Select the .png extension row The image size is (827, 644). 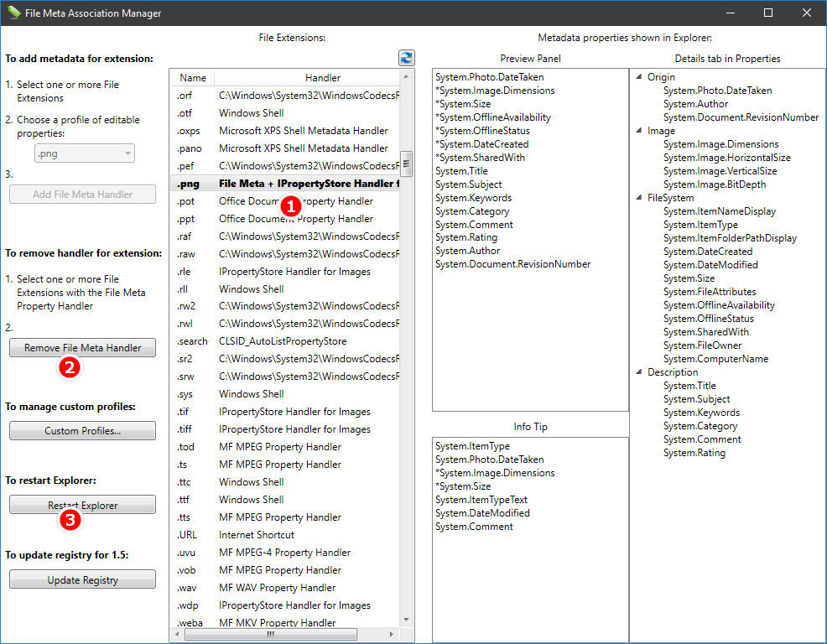(285, 184)
